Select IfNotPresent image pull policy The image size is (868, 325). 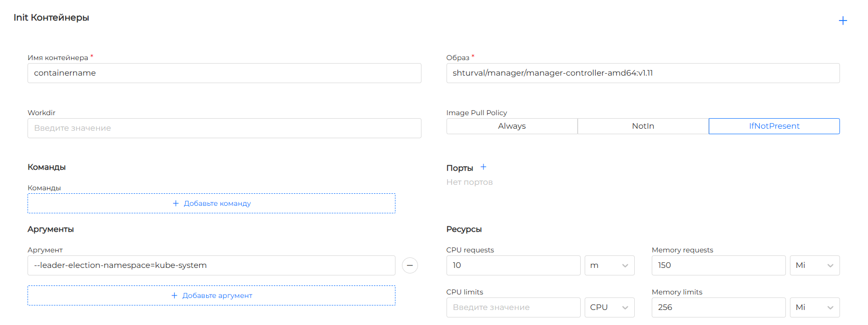pos(774,126)
